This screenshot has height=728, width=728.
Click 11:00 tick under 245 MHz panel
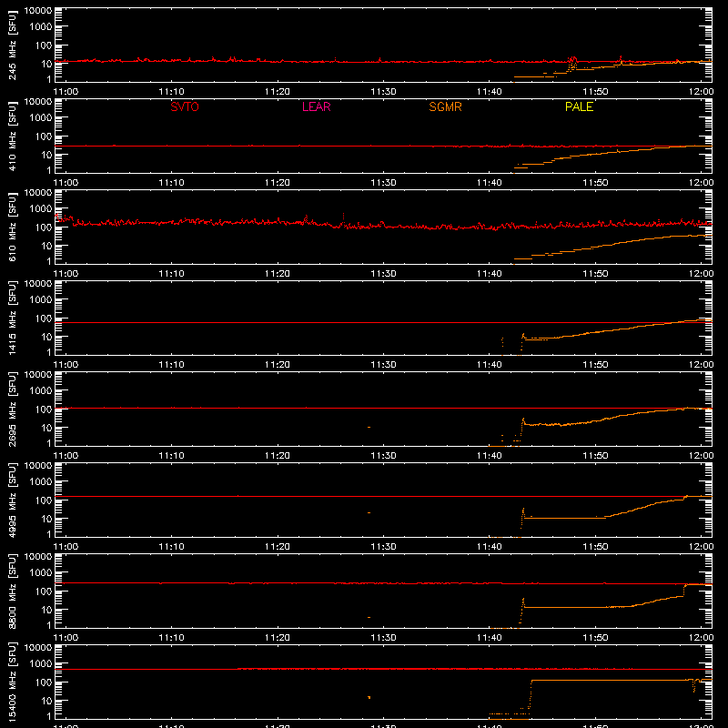pos(66,92)
